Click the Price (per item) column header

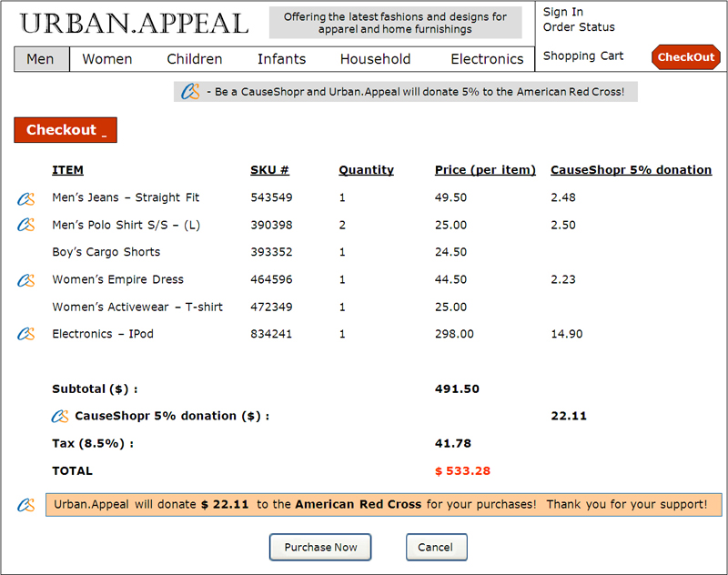[485, 170]
